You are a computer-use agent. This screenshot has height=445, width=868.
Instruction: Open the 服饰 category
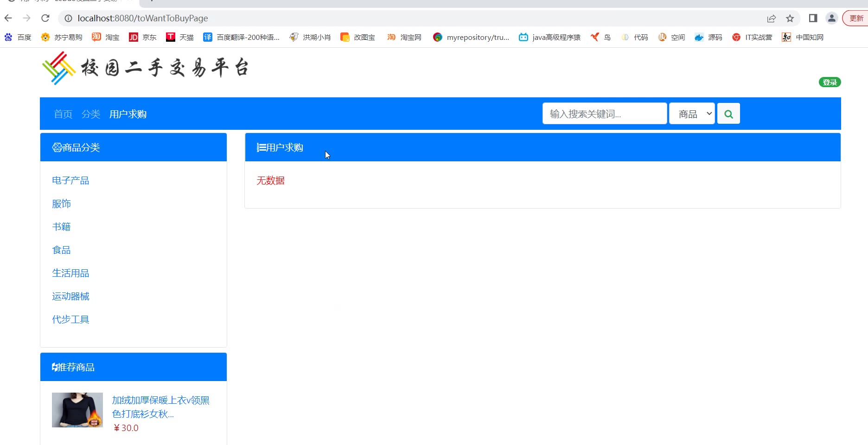[61, 203]
